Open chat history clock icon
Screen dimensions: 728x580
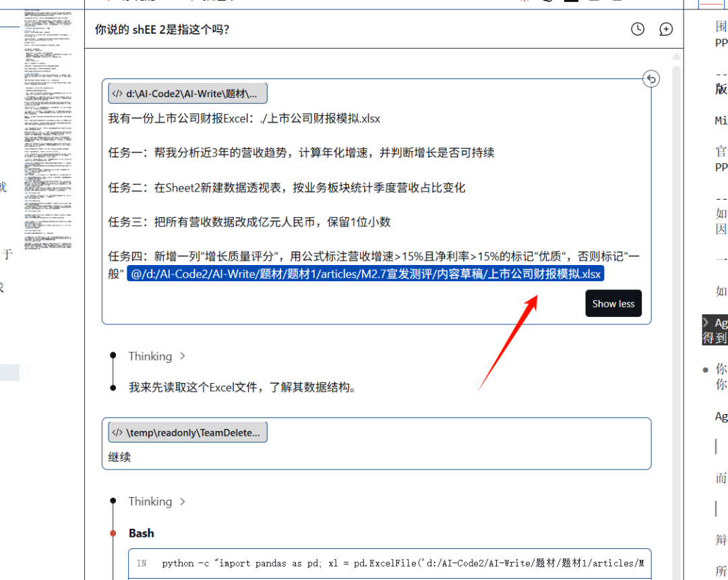coord(638,29)
